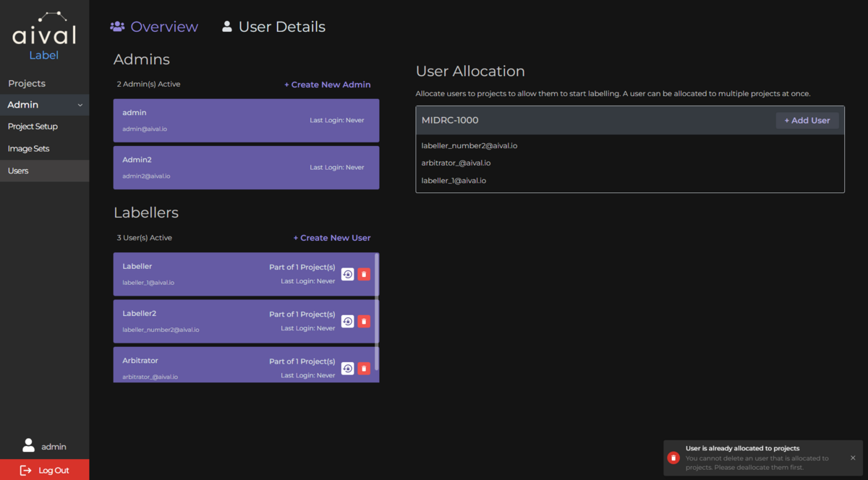Click Create New Admin link
The width and height of the screenshot is (868, 480).
(x=327, y=85)
